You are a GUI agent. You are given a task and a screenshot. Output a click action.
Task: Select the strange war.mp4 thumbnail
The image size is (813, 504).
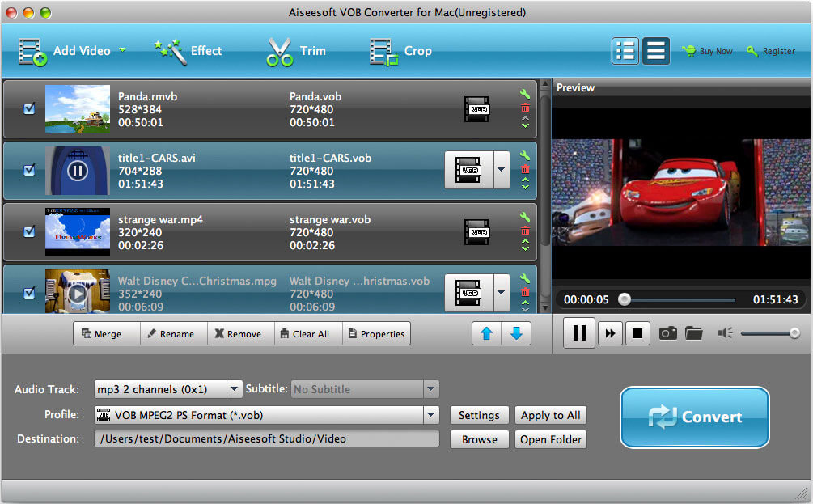point(78,232)
